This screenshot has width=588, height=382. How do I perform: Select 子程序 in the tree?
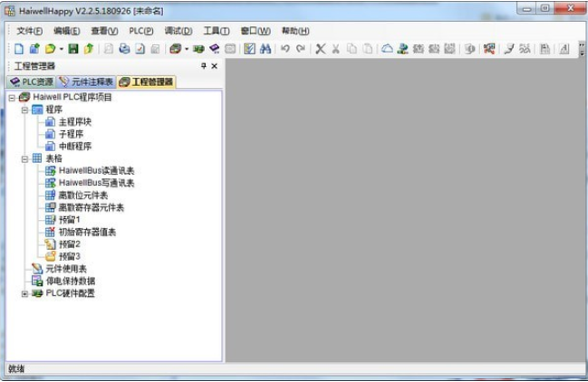coord(72,134)
